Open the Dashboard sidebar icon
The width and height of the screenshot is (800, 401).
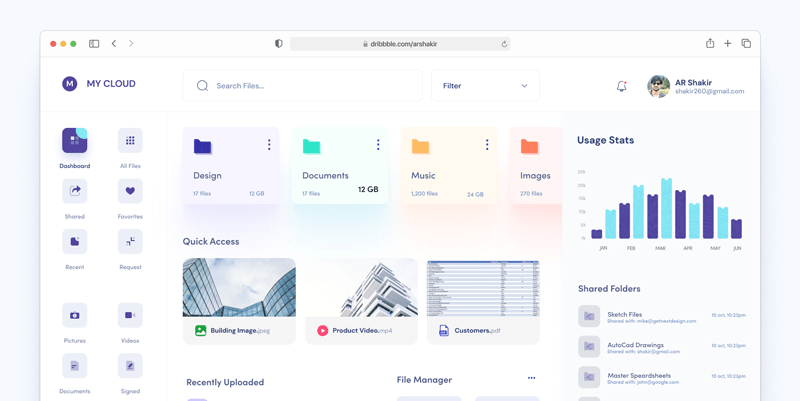74,141
